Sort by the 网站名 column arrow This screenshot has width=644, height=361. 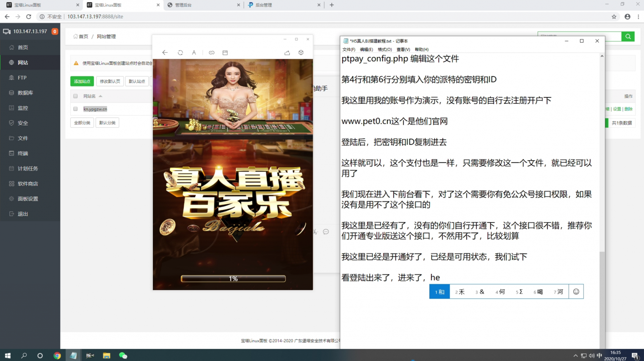pyautogui.click(x=101, y=96)
